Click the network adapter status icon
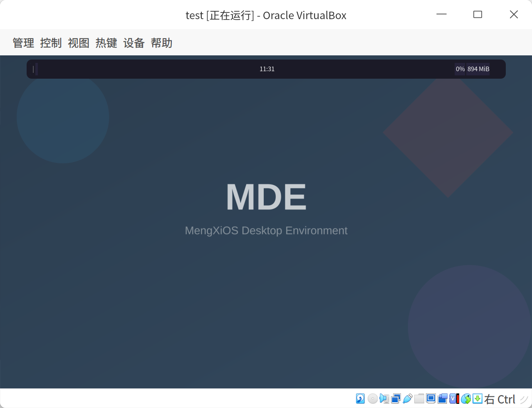Viewport: 532px width, 408px height. [x=396, y=399]
